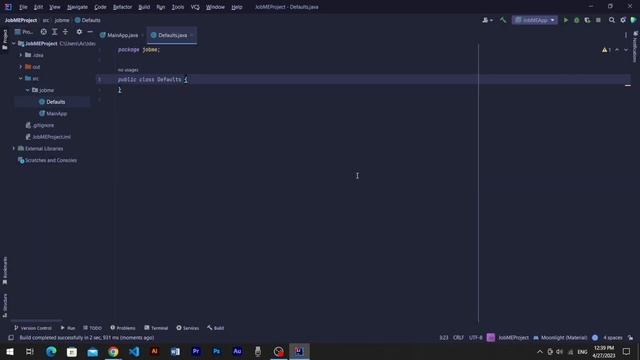Open the View menu
This screenshot has width=640, height=360.
[54, 7]
